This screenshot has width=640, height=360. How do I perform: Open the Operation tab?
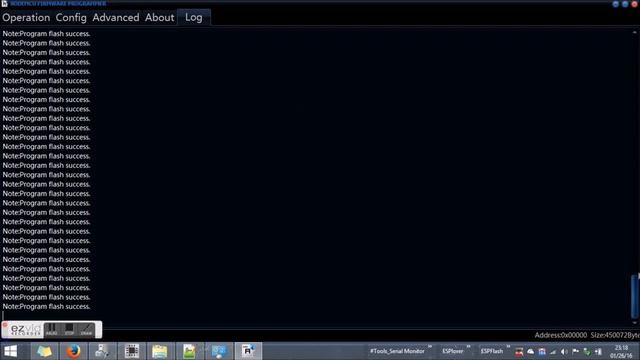pos(26,18)
